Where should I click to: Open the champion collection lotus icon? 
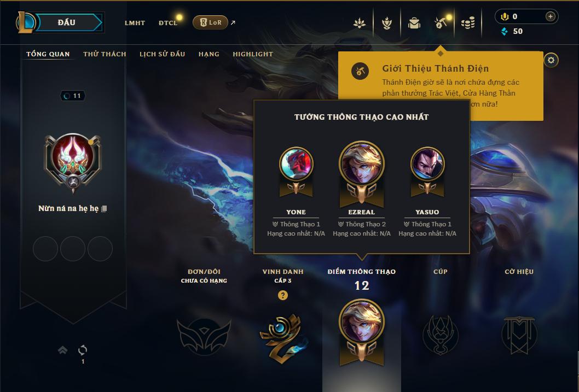(360, 23)
